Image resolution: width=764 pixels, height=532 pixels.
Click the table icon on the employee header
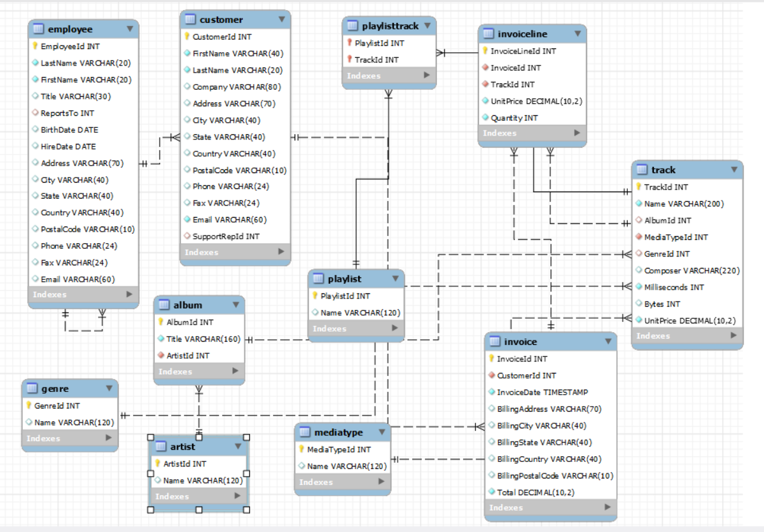click(x=38, y=29)
